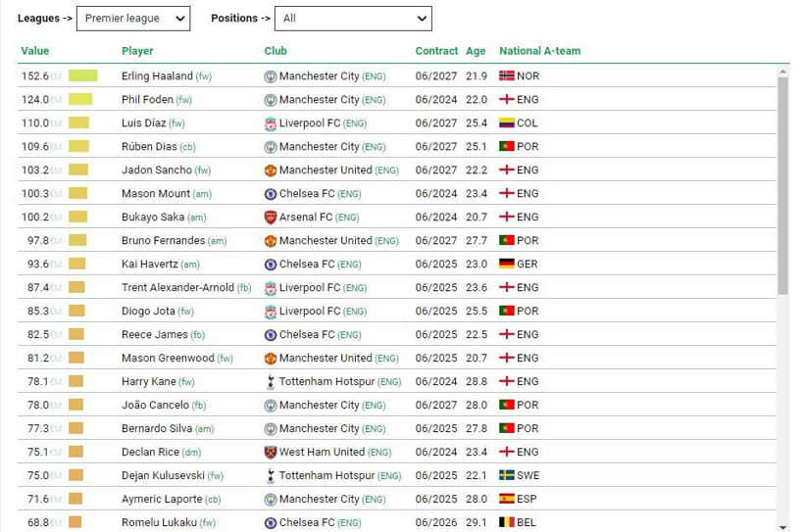Click the Contract column header

pyautogui.click(x=436, y=51)
